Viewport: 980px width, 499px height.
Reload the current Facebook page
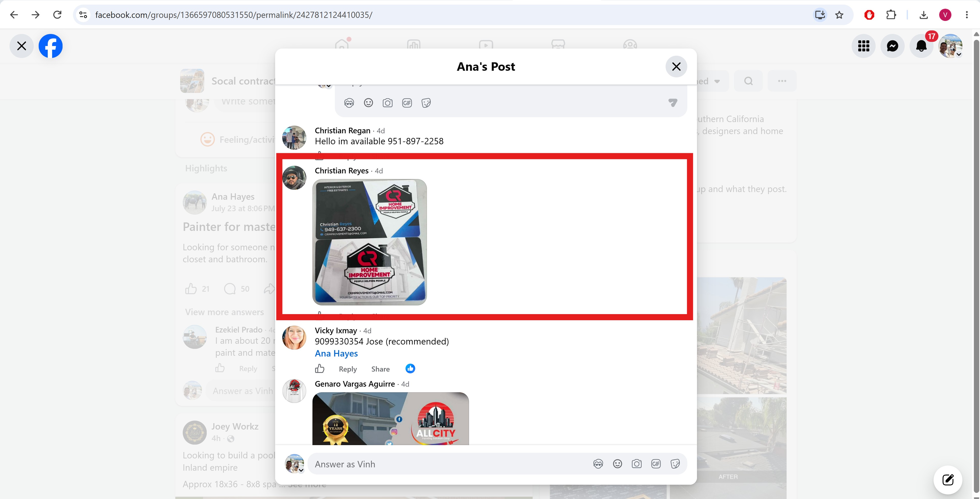tap(57, 15)
